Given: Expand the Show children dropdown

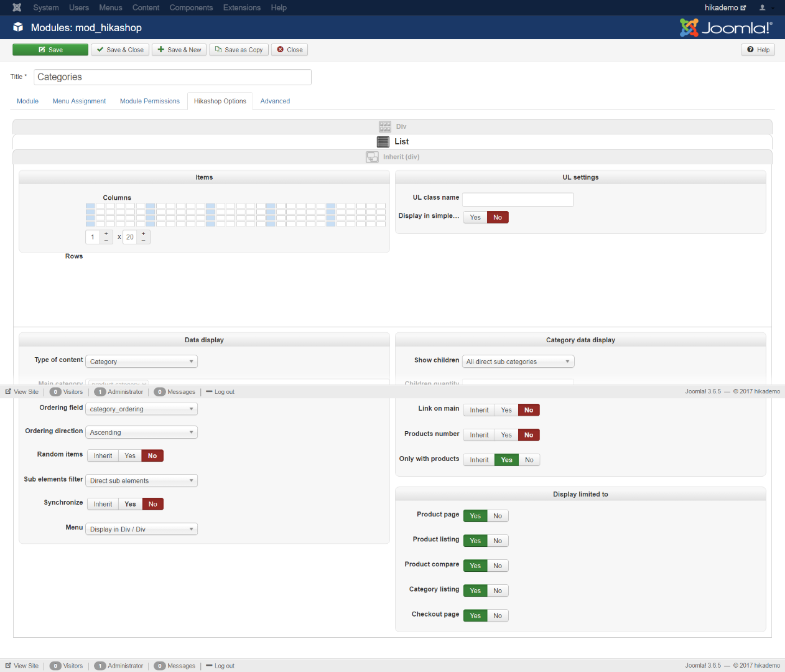Looking at the screenshot, I should [518, 362].
